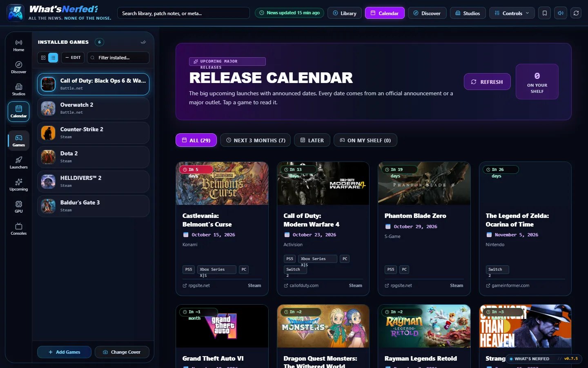Focus the Filter installed input field
The width and height of the screenshot is (588, 368).
tap(118, 58)
